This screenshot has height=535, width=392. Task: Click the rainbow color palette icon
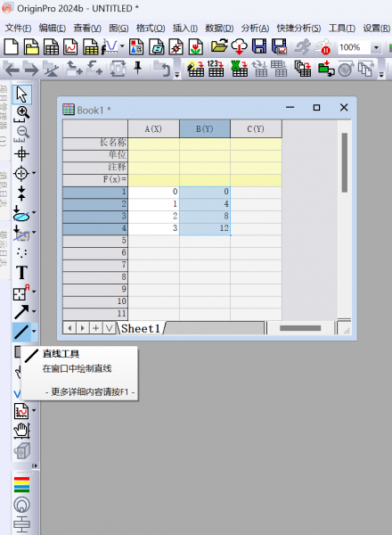point(21,484)
